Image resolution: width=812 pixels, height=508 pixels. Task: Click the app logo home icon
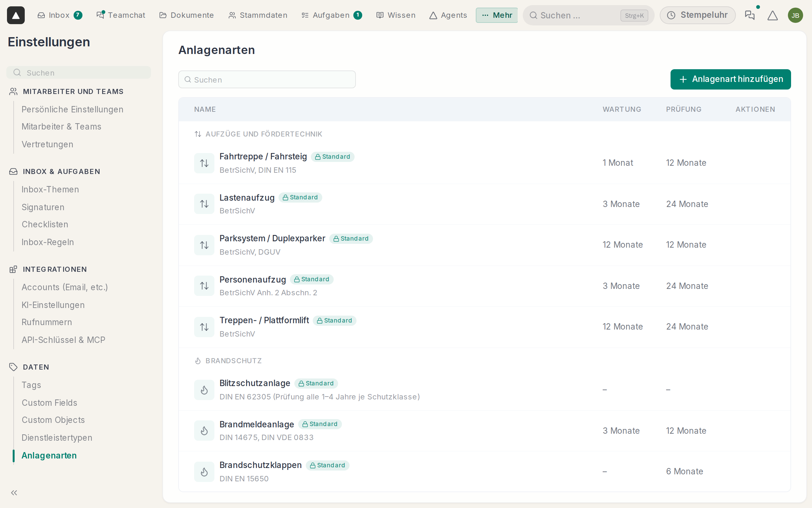point(16,15)
